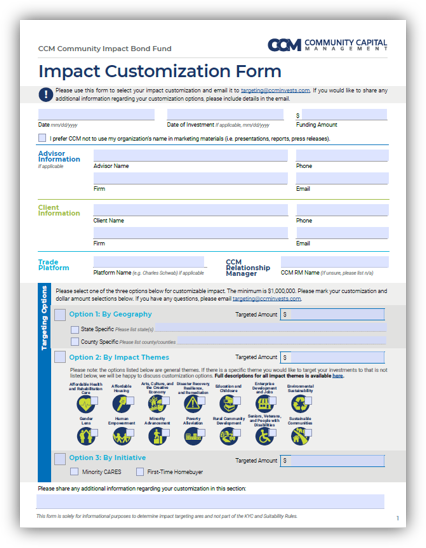The image size is (426, 548).
Task: Click the Advisor Firm field
Action: [190, 178]
